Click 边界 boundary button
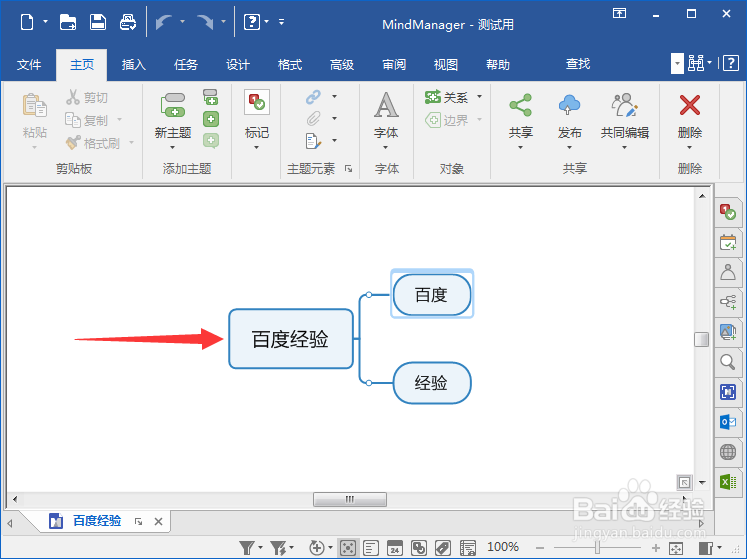The width and height of the screenshot is (747, 559). click(447, 120)
